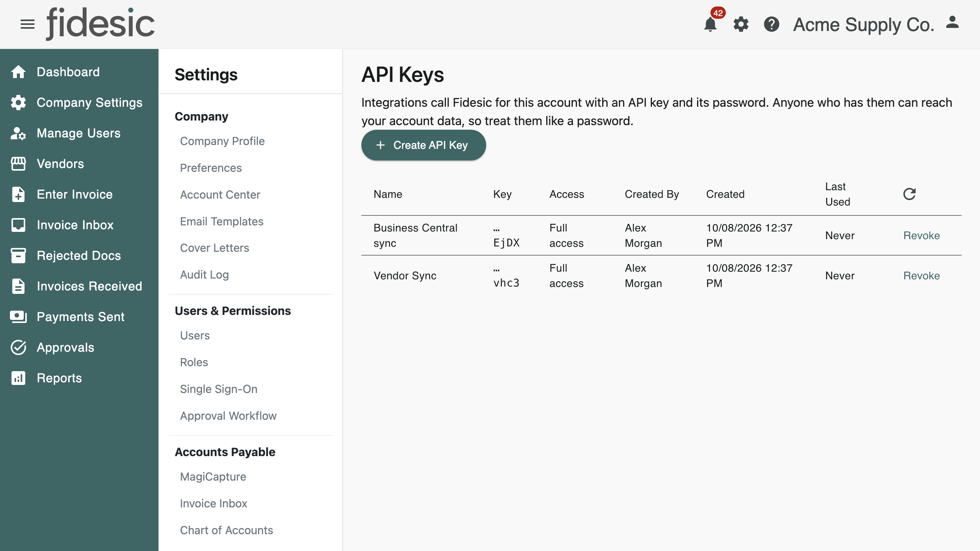Open MagiCapture settings
980x551 pixels.
pos(213,477)
